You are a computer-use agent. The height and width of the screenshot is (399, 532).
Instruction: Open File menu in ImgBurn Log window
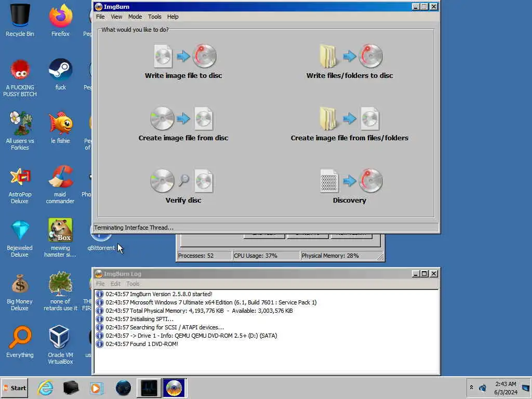point(100,284)
